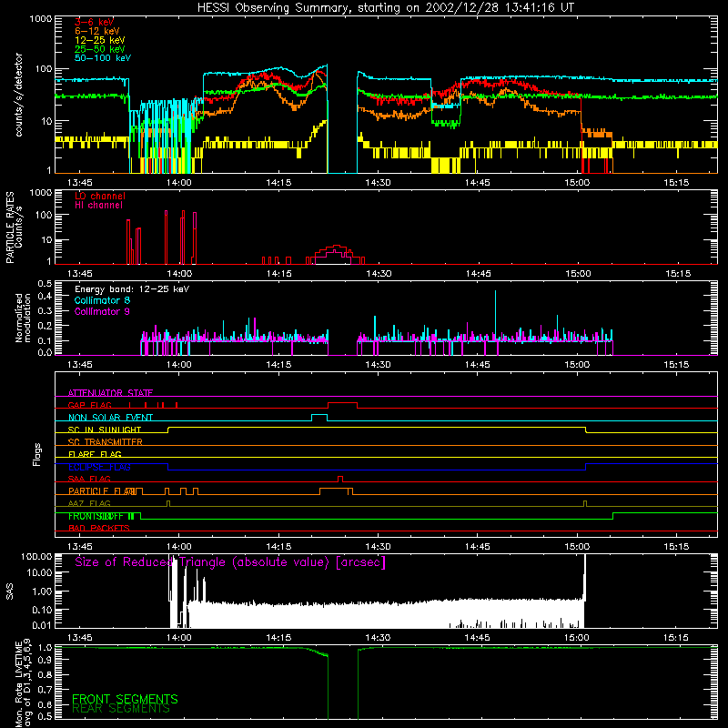Click the counts/s/detector axis label
The width and height of the screenshot is (728, 728).
pyautogui.click(x=18, y=95)
